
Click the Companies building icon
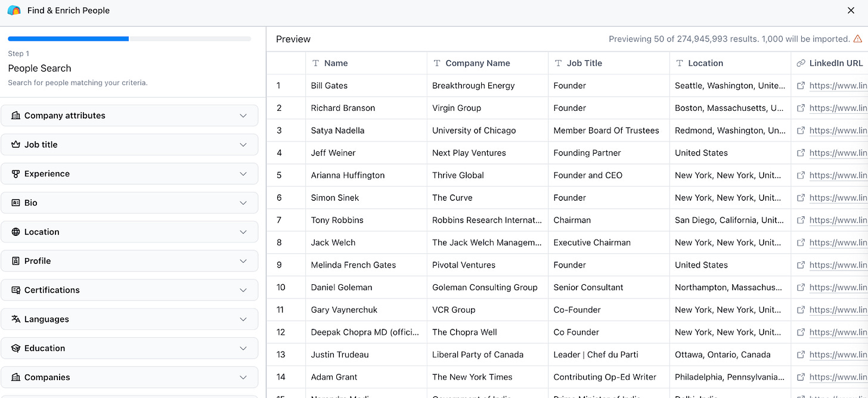coord(15,377)
